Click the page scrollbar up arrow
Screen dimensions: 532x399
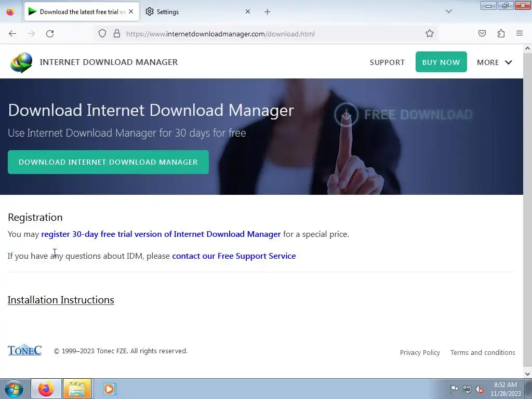click(x=527, y=48)
